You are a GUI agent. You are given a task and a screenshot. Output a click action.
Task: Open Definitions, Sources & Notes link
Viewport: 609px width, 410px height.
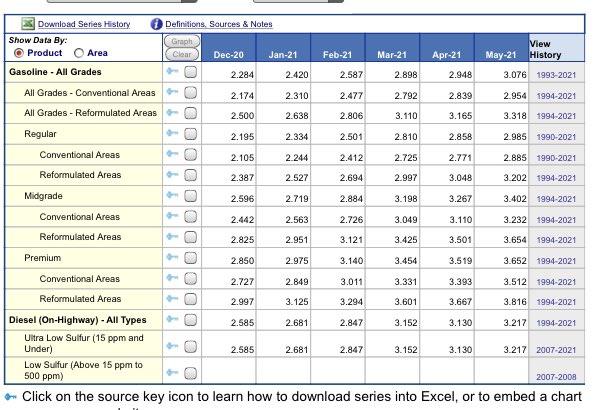coord(219,24)
